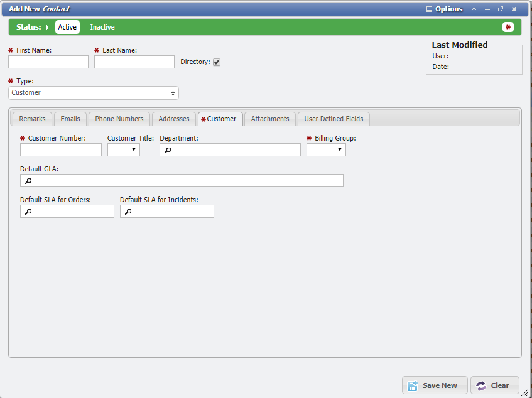The width and height of the screenshot is (532, 398).
Task: Click inside the First Name input field
Action: [x=48, y=62]
